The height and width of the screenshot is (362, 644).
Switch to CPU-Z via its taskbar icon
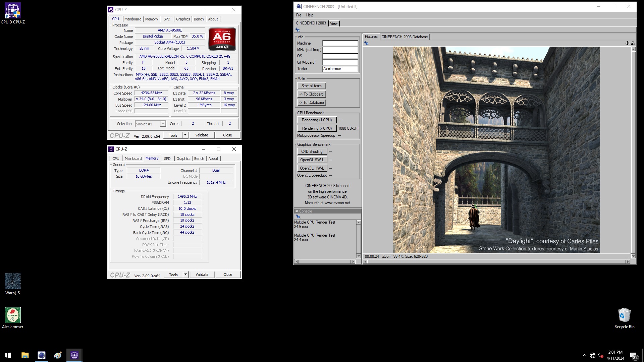click(x=74, y=355)
